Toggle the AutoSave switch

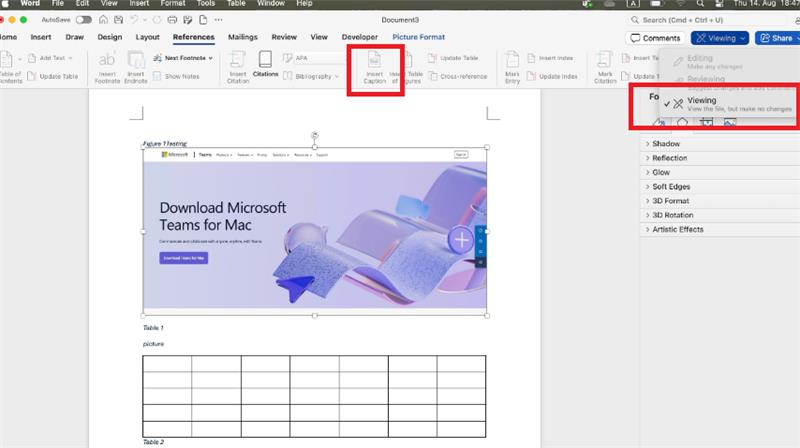(84, 20)
